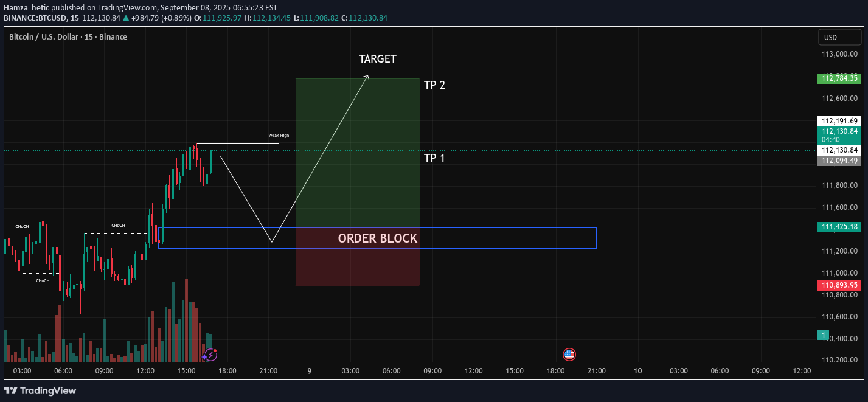Click the TP 2 label
This screenshot has width=868, height=402.
point(434,85)
